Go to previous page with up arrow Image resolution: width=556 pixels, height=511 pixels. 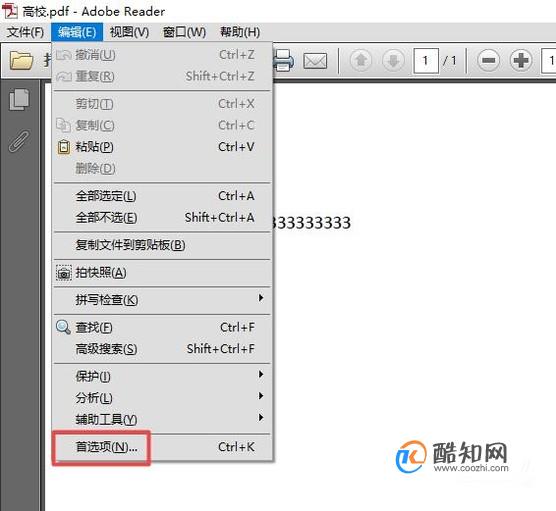(x=361, y=60)
